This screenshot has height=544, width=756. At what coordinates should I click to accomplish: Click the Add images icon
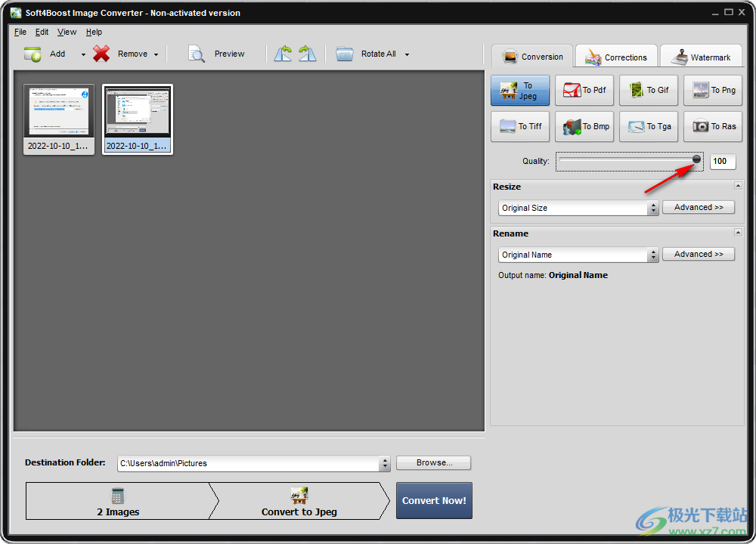click(33, 54)
